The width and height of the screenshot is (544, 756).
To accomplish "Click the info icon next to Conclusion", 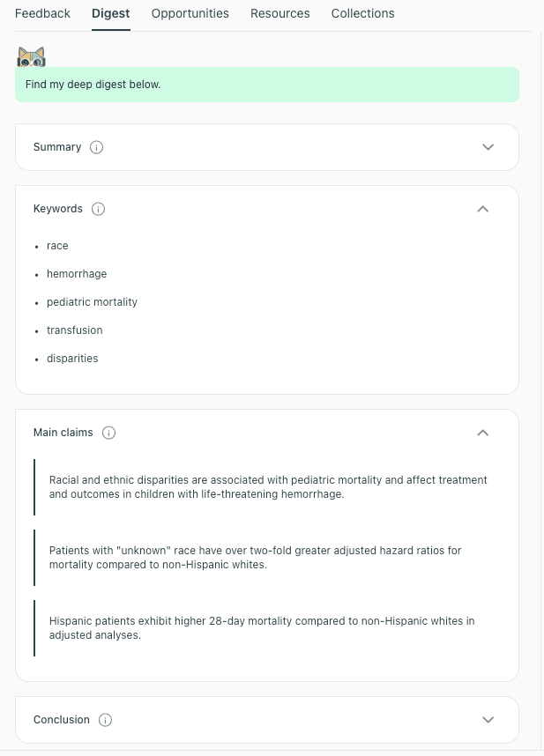I will (106, 720).
